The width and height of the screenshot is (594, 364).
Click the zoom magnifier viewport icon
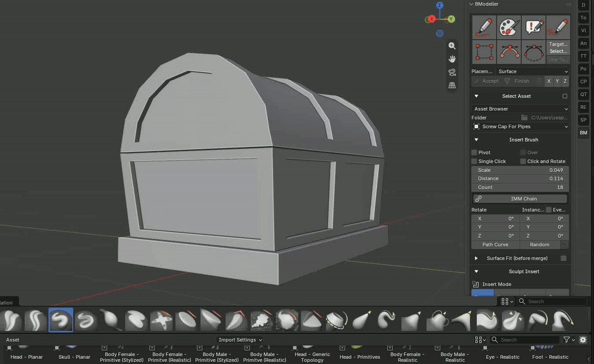(x=452, y=46)
